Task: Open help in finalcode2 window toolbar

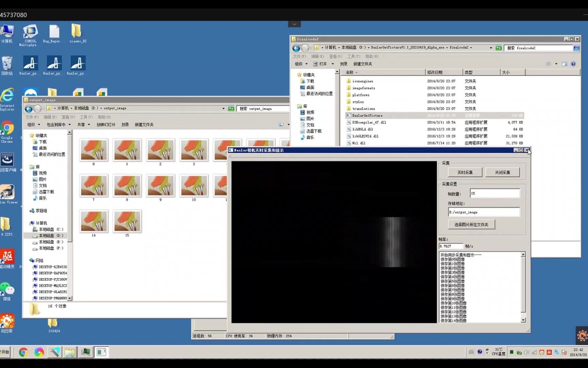Action: point(573,64)
